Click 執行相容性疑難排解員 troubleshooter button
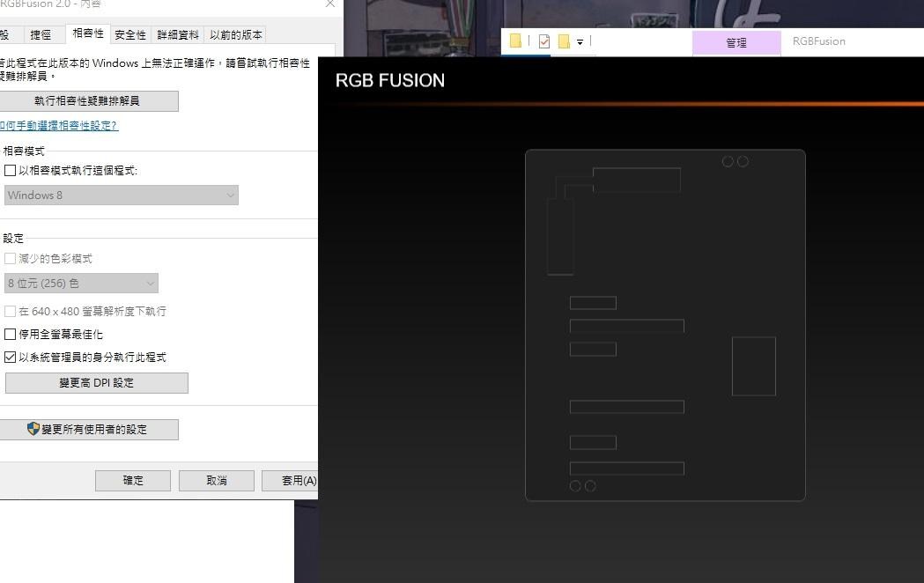 (x=88, y=100)
